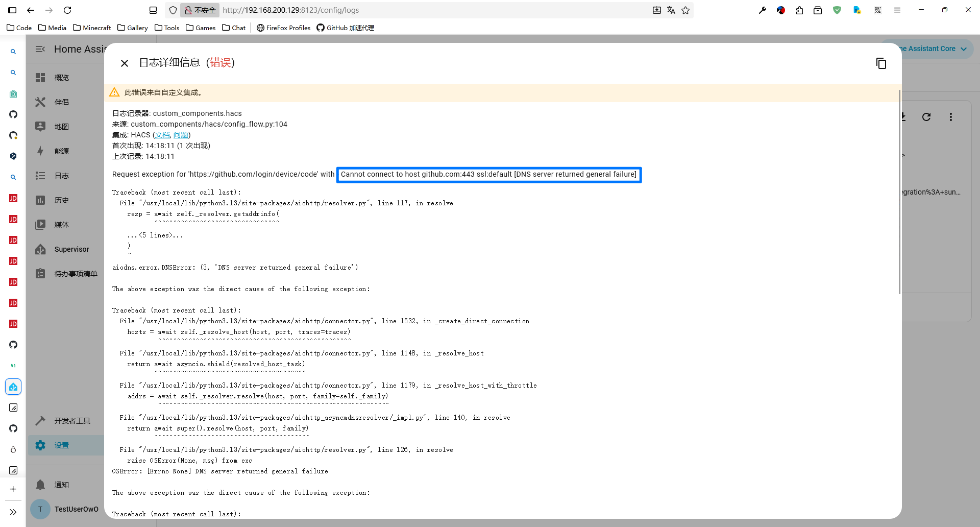Open the to-do lists panel

click(x=76, y=274)
